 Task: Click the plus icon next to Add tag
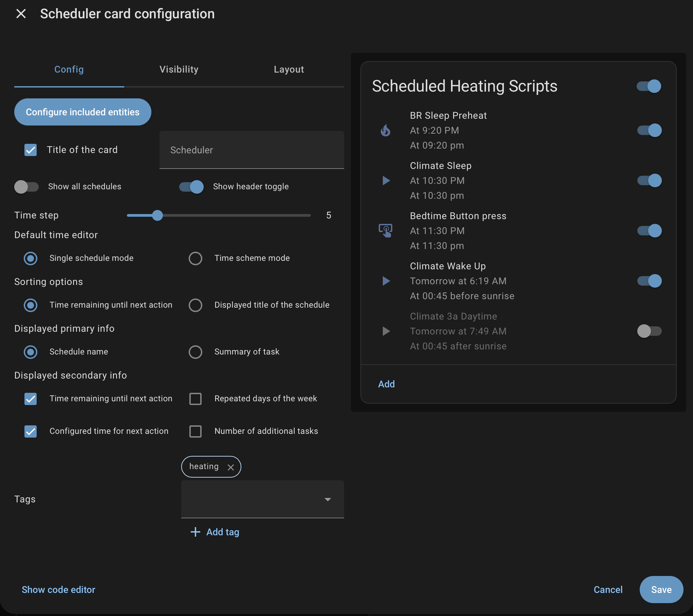tap(195, 532)
